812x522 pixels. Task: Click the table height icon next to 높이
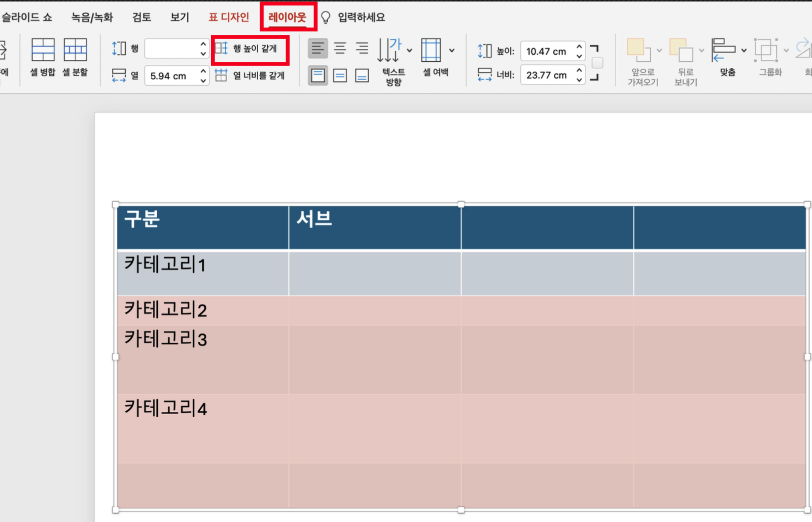(484, 51)
